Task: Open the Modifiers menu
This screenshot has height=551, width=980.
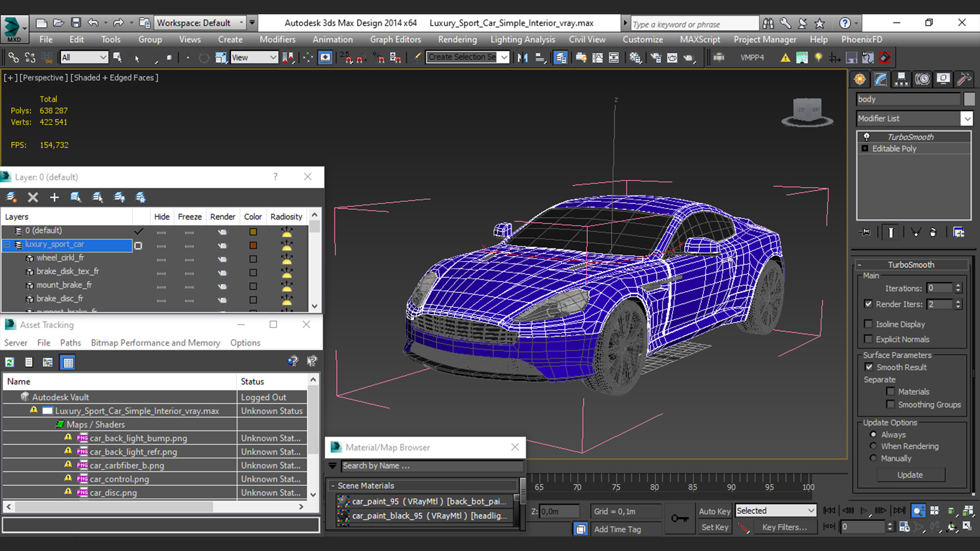Action: click(x=277, y=39)
